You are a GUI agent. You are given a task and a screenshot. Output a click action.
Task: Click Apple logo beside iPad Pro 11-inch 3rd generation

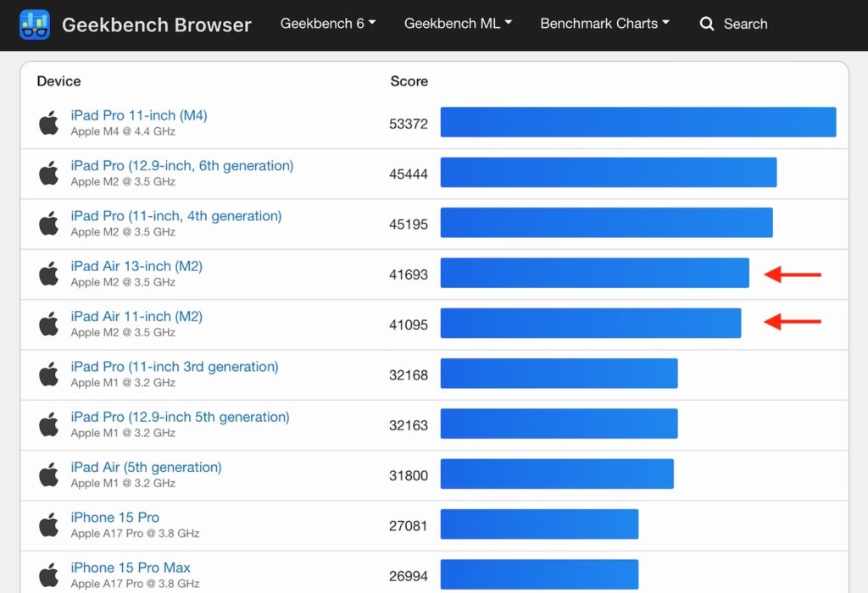[x=48, y=374]
